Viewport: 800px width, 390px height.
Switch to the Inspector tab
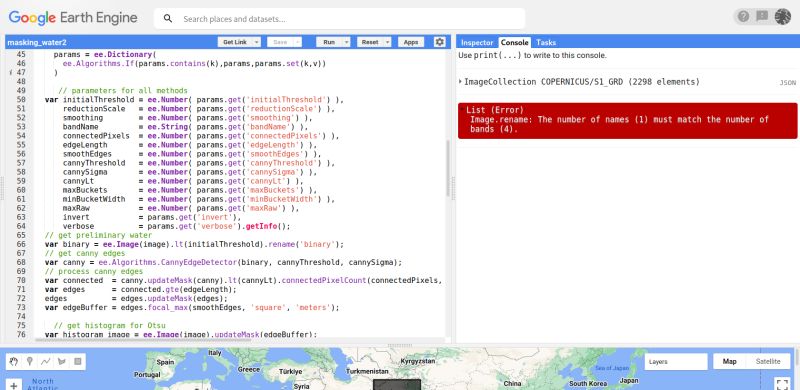477,42
